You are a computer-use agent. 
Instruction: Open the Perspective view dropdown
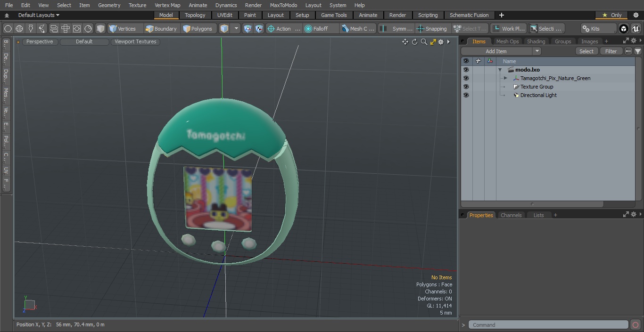[40, 42]
